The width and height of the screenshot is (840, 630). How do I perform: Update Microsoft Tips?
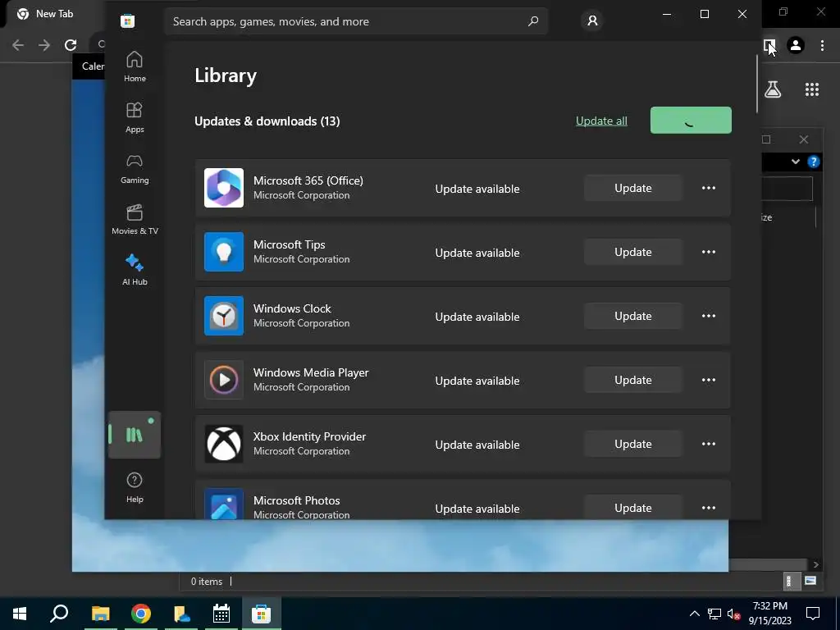(633, 252)
